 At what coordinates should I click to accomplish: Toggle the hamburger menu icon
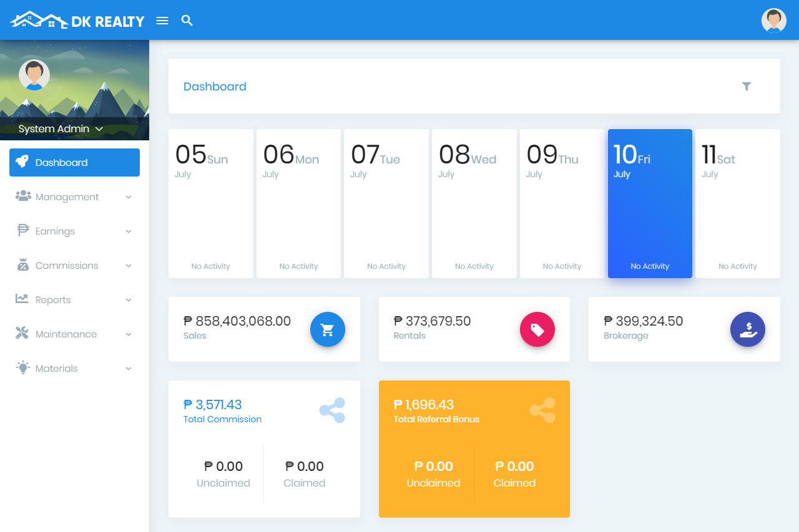pos(162,21)
